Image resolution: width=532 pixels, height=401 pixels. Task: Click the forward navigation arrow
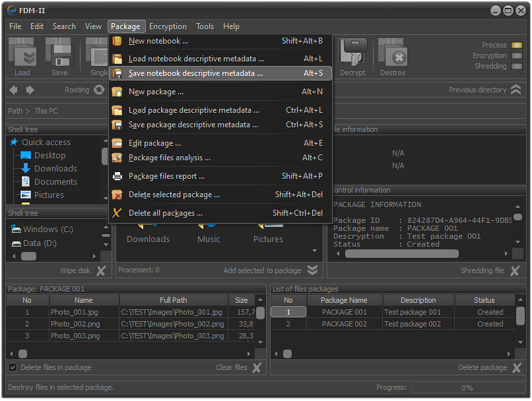pyautogui.click(x=30, y=90)
